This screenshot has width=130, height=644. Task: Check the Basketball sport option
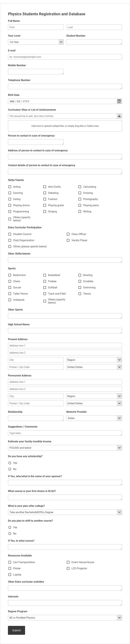[x=45, y=275]
